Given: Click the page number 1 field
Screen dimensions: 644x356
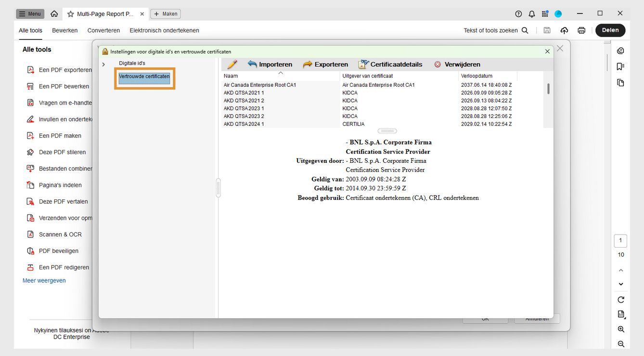Looking at the screenshot, I should pyautogui.click(x=620, y=240).
